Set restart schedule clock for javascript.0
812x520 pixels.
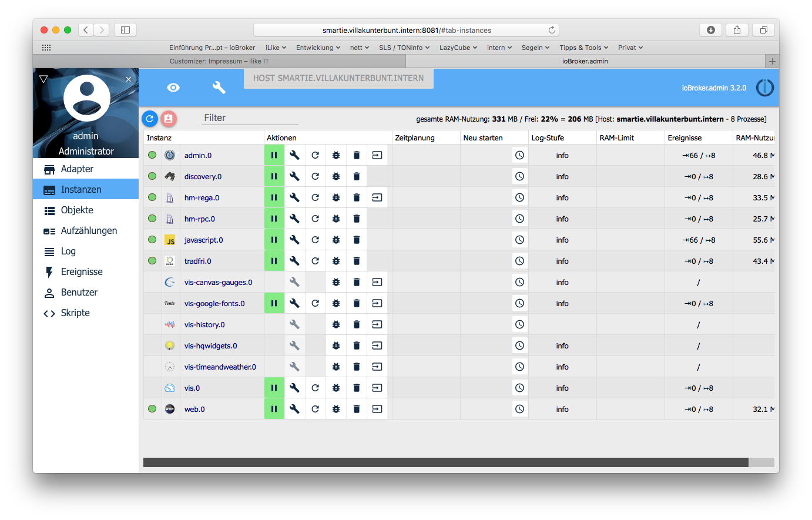point(520,240)
